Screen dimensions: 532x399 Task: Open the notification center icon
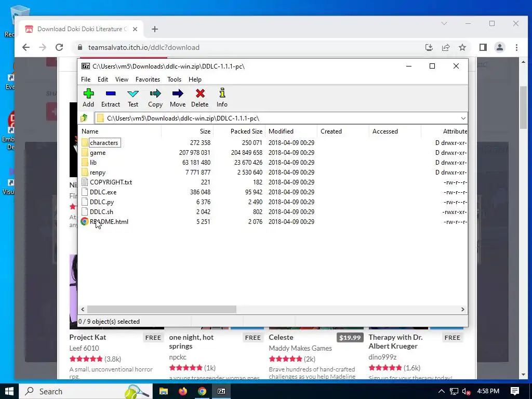[515, 391]
